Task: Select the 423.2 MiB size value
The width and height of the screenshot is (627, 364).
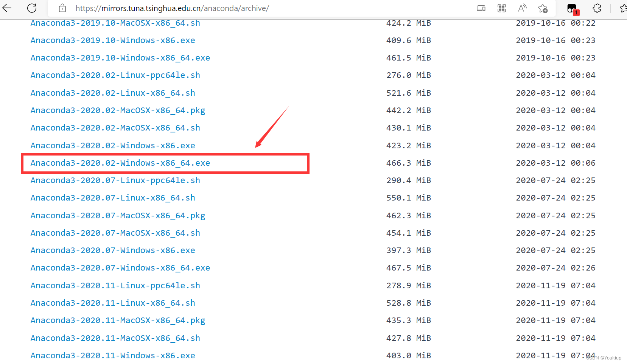Action: pyautogui.click(x=409, y=146)
